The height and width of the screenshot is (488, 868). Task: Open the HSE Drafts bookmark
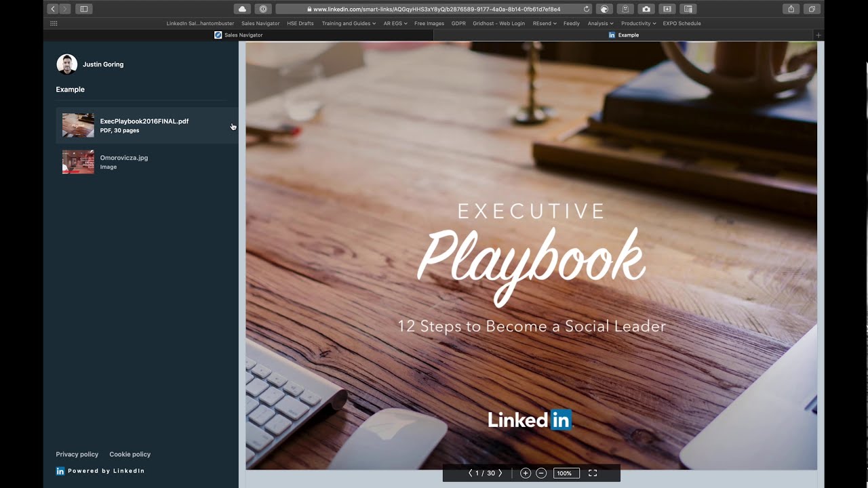[300, 23]
